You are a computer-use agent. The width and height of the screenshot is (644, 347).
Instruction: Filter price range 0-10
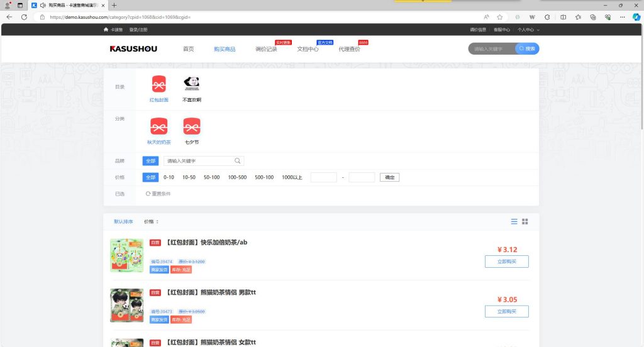[x=169, y=177]
